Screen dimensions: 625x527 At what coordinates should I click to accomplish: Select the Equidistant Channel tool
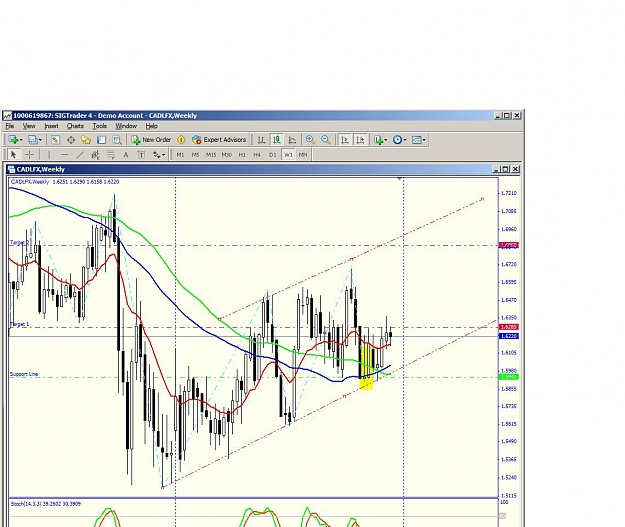point(95,155)
